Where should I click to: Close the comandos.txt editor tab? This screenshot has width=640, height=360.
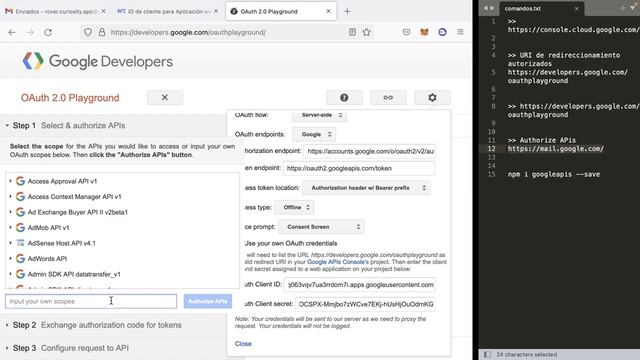click(576, 9)
